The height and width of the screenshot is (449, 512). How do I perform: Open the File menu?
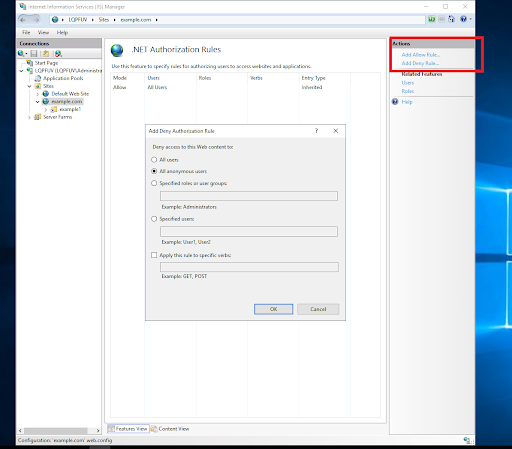[26, 32]
